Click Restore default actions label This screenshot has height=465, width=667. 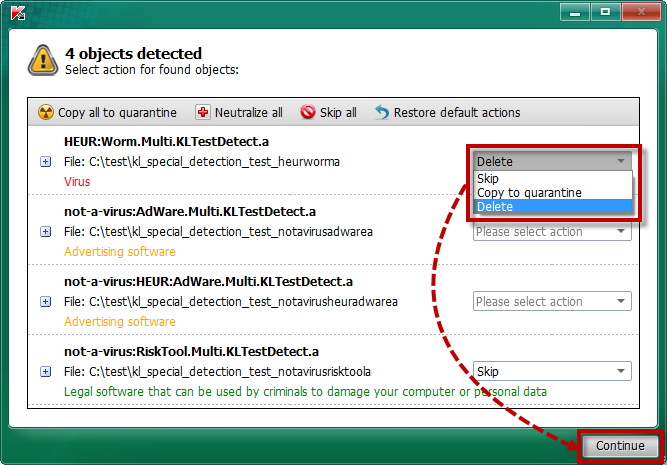(x=457, y=113)
